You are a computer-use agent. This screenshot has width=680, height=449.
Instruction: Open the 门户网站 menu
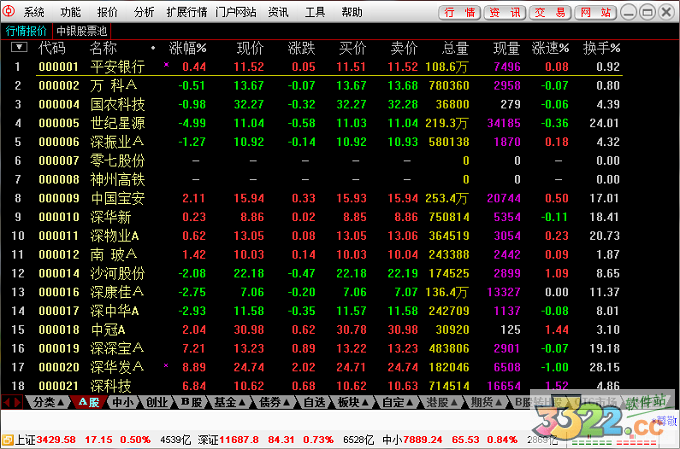[x=235, y=12]
